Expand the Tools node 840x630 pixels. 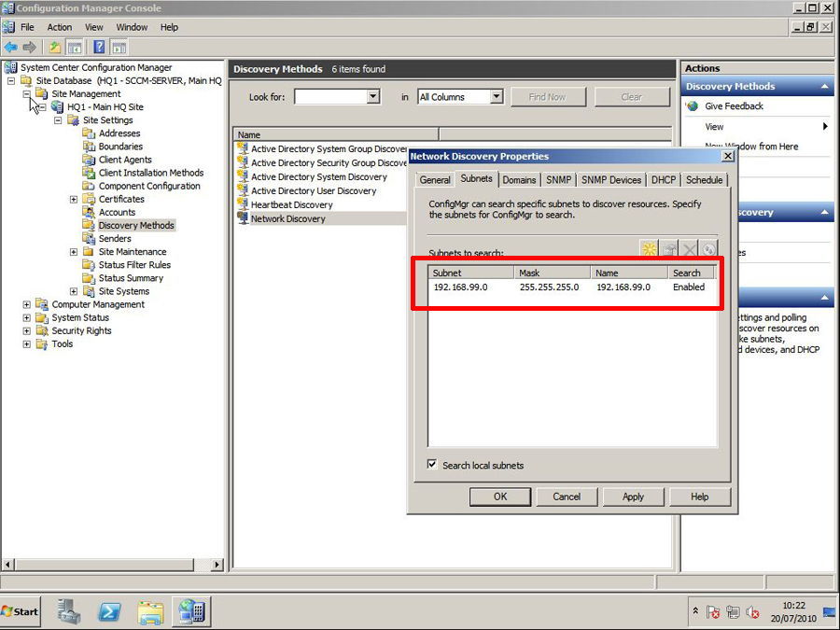coord(26,343)
